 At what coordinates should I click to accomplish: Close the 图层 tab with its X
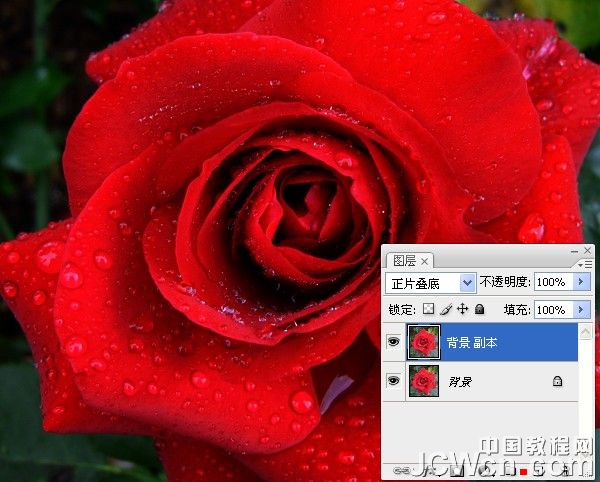click(424, 261)
